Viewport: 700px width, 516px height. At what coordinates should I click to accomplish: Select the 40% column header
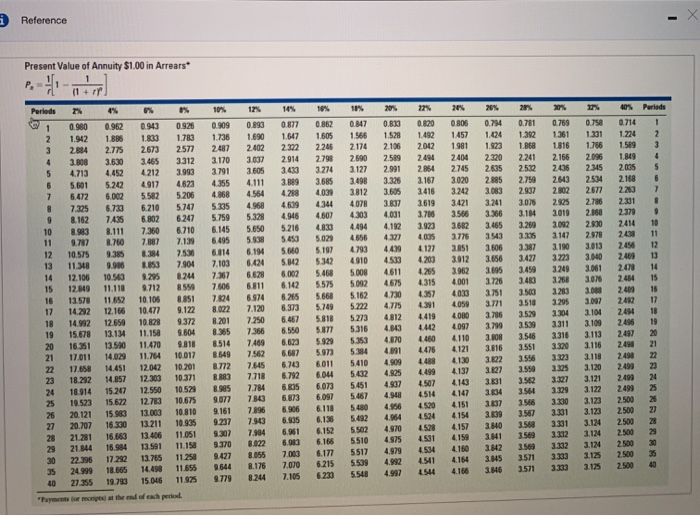[x=626, y=107]
